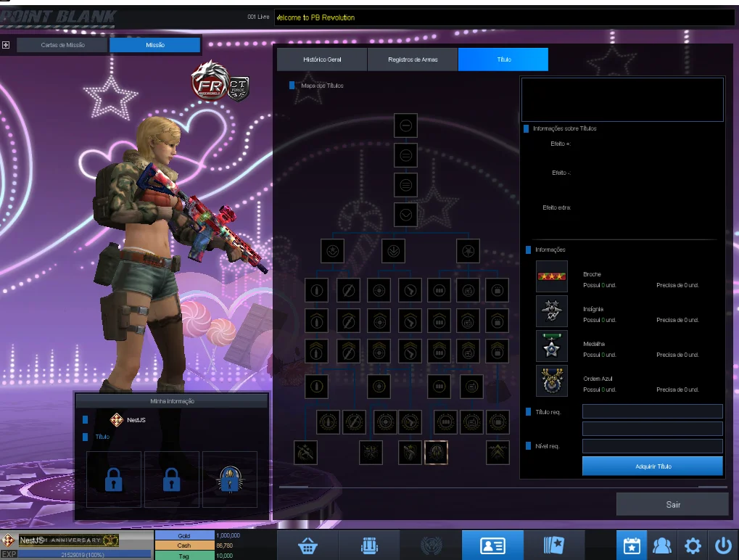Click the power exit icon
Screen dimensions: 739x560
click(x=724, y=546)
